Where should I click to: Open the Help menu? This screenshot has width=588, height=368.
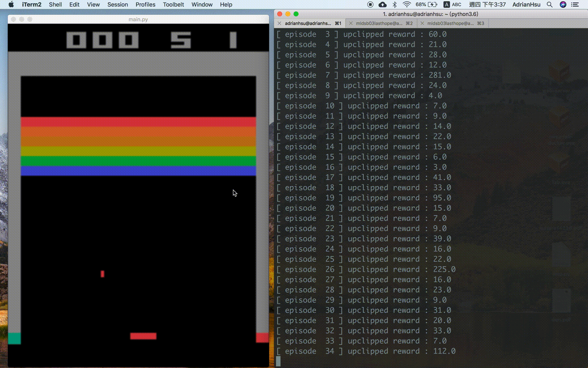point(226,5)
